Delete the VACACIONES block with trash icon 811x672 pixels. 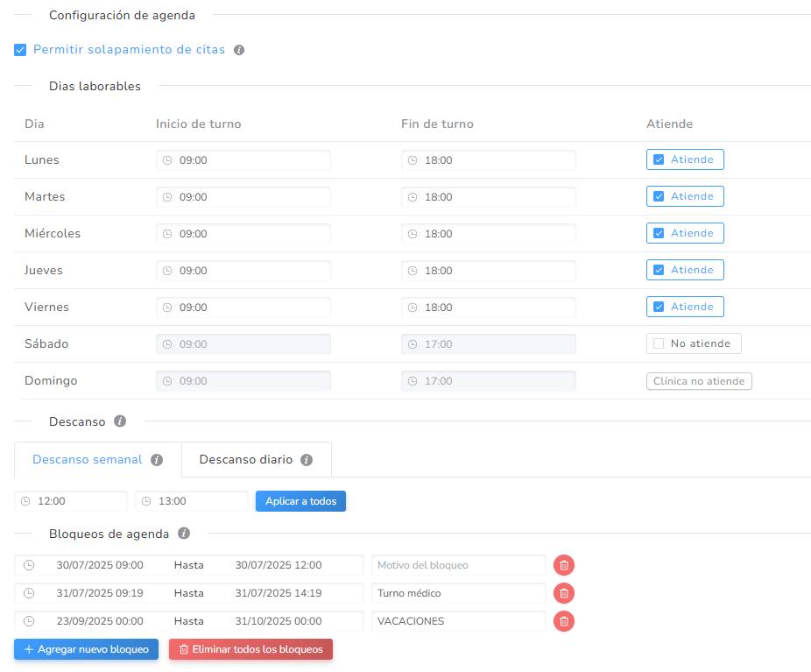point(564,621)
